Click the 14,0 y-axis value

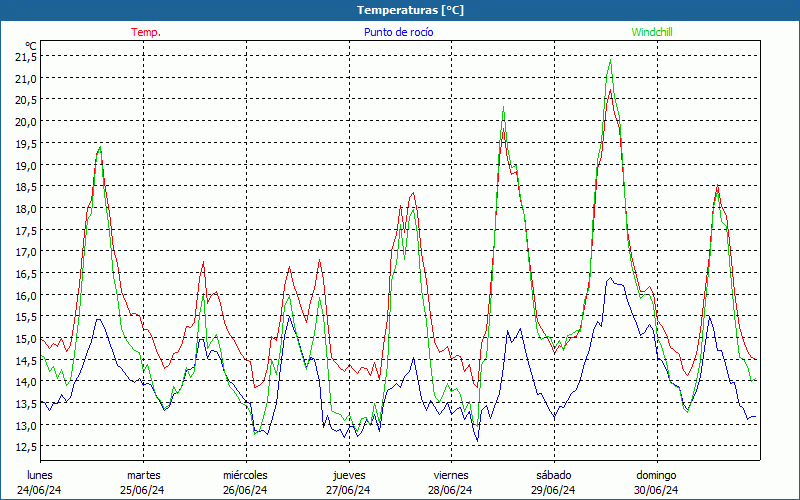(26, 382)
